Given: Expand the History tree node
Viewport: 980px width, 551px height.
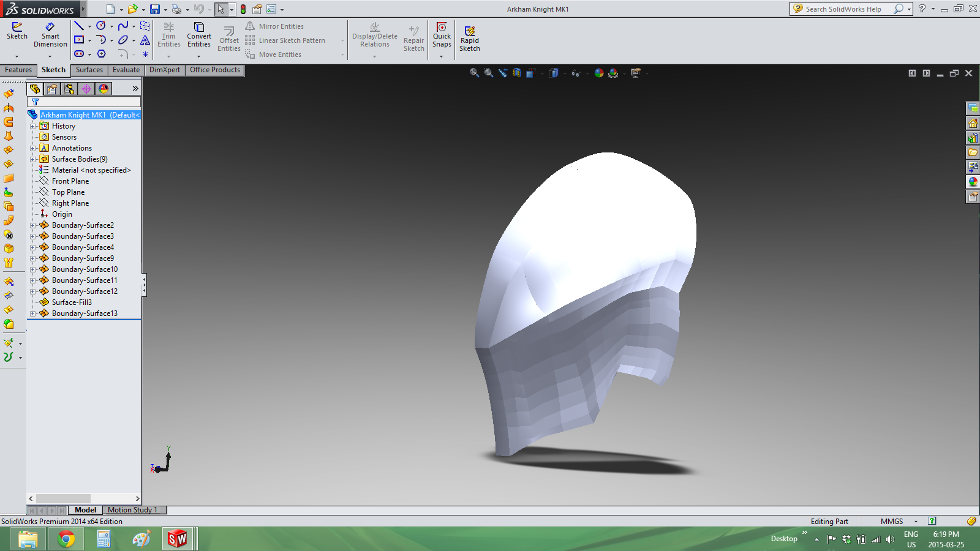Looking at the screenshot, I should (x=33, y=126).
